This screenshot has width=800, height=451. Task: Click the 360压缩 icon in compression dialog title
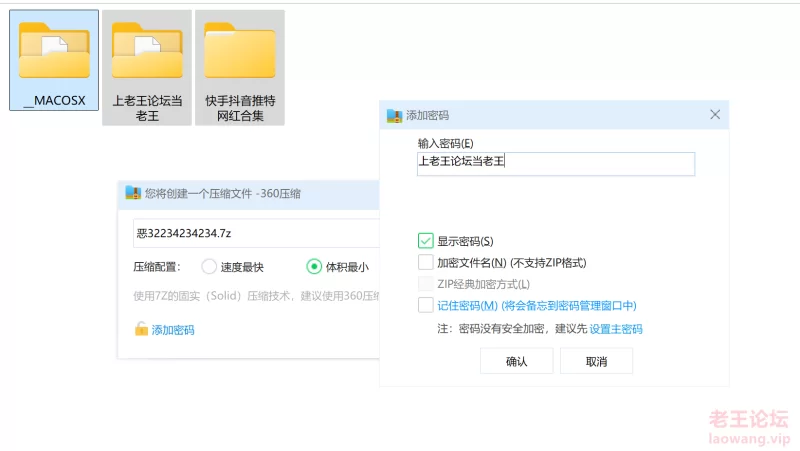133,193
